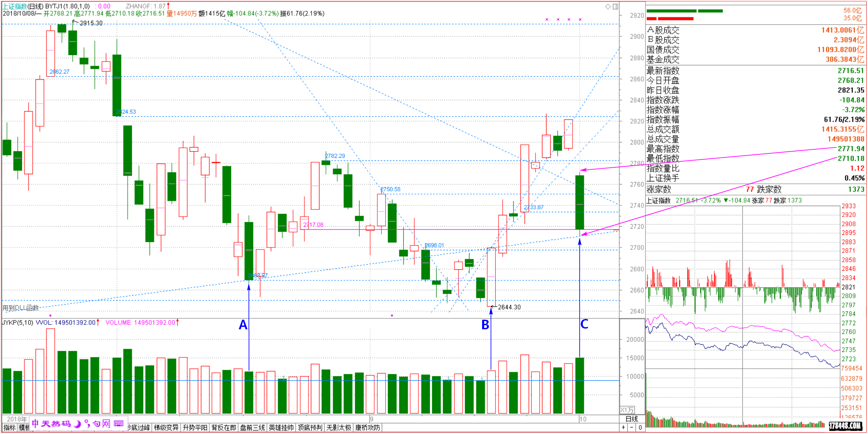
Task: Click the B股成交 row
Action: click(755, 40)
